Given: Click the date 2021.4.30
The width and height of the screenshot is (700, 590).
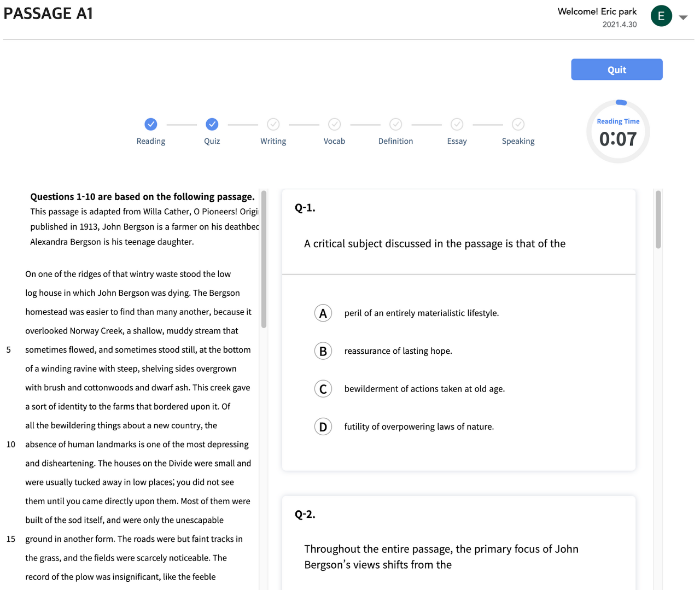Looking at the screenshot, I should 620,25.
